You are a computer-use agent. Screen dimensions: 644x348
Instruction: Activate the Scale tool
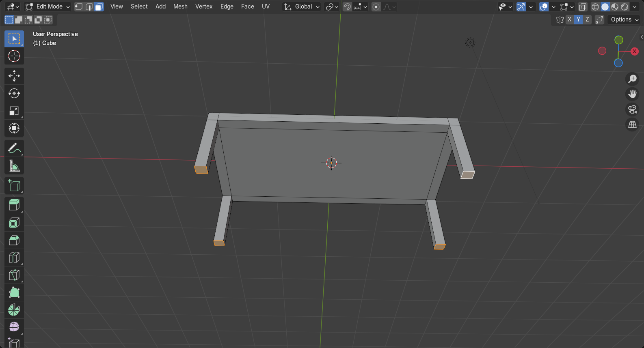pos(14,111)
